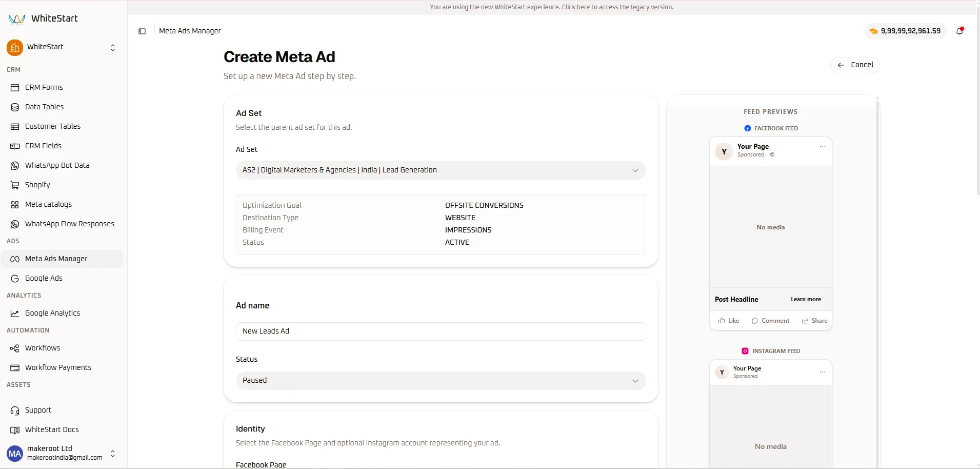Open WhiteStart Docs from sidebar
980x469 pixels.
(x=62, y=430)
